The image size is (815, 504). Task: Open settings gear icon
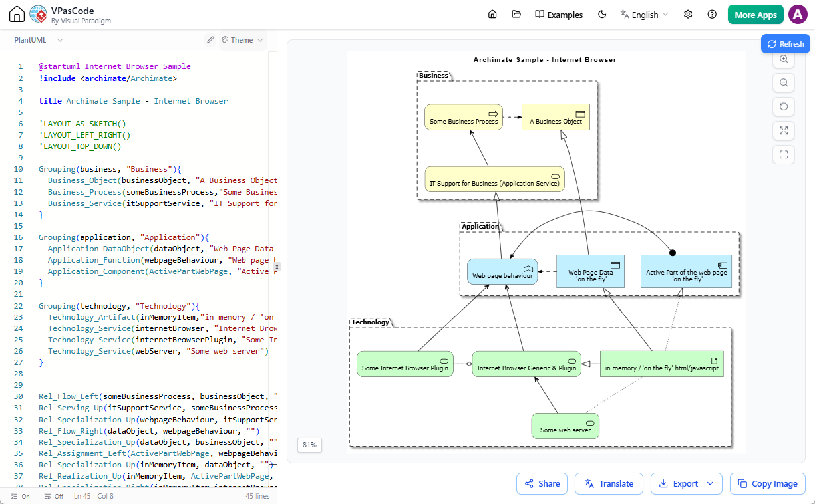click(x=688, y=15)
